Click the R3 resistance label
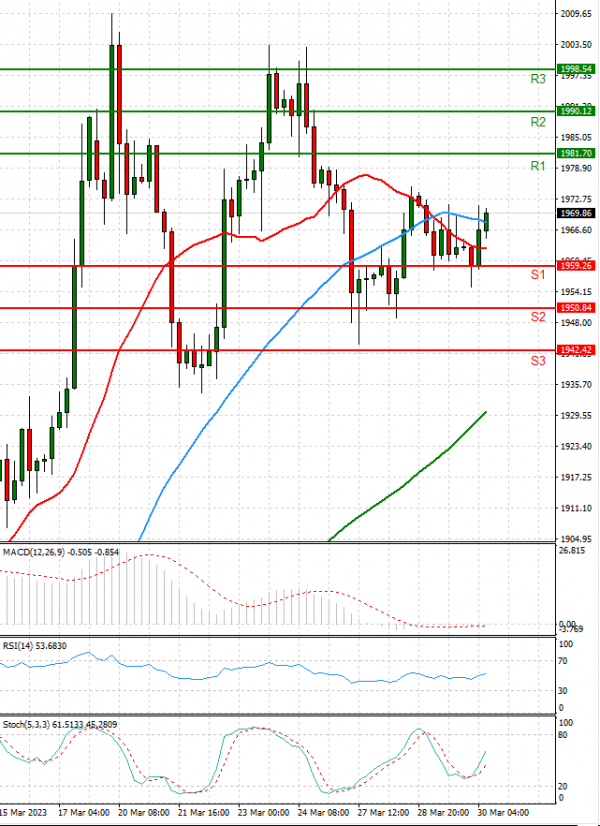This screenshot has height=826, width=600. click(538, 80)
